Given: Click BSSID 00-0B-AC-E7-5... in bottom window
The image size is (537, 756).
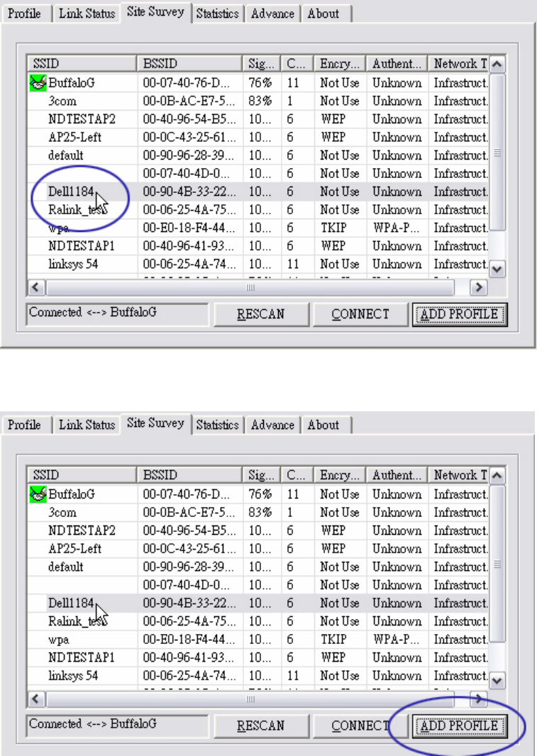Looking at the screenshot, I should pos(189,513).
